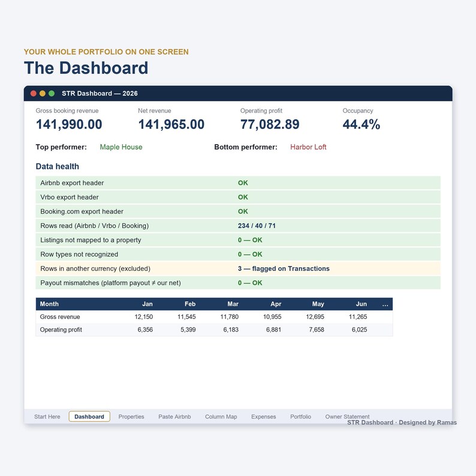The width and height of the screenshot is (476, 476).
Task: Click 'Rows in another currency (excluded)' label
Action: [95, 269]
